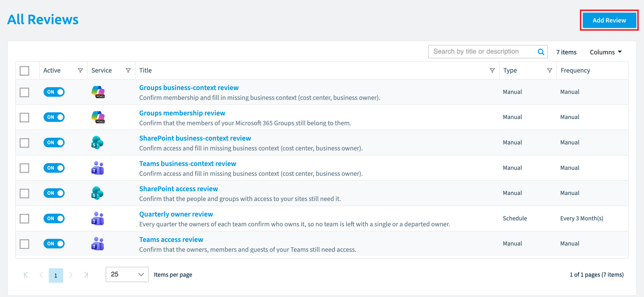The image size is (644, 297).
Task: Click the Frequency column header
Action: pyautogui.click(x=575, y=70)
